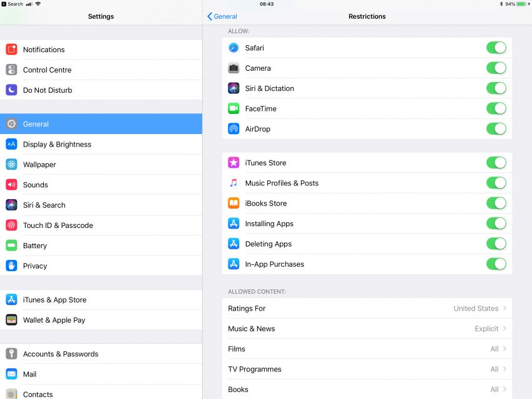Click the Notifications icon in the sidebar

pyautogui.click(x=13, y=49)
